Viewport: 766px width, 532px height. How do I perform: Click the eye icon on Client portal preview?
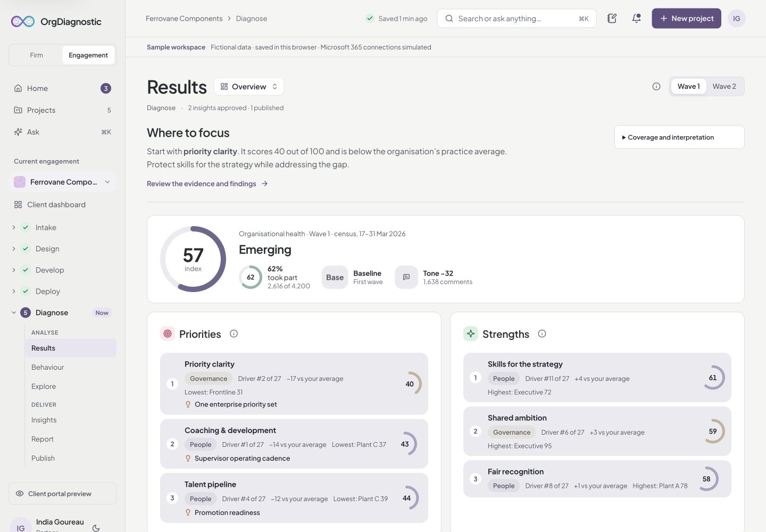point(20,494)
